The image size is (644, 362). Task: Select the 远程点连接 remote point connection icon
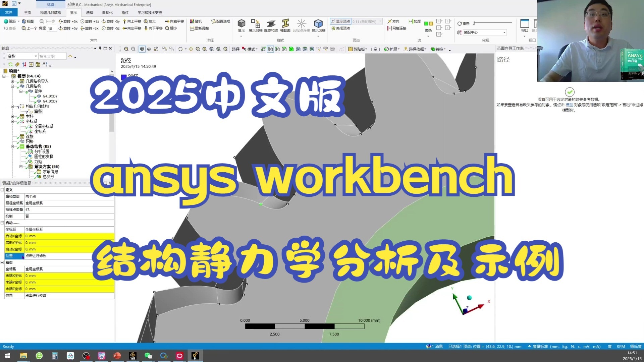pos(301,23)
